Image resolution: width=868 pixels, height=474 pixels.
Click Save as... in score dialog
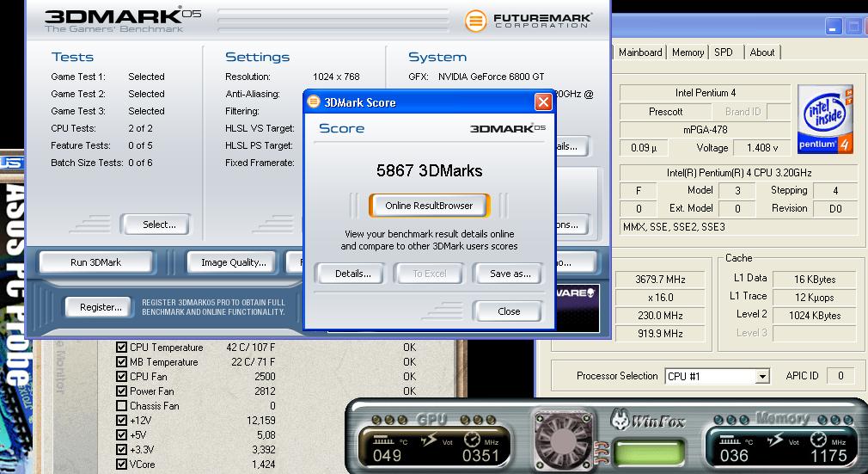point(510,274)
